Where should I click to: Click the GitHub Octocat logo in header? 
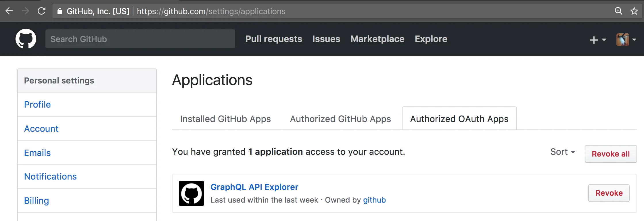[26, 39]
